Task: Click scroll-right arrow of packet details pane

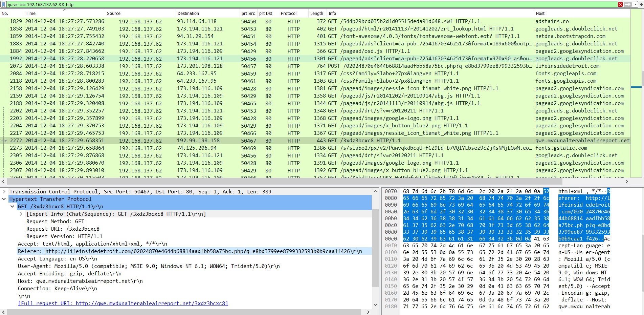Action: coord(369,312)
